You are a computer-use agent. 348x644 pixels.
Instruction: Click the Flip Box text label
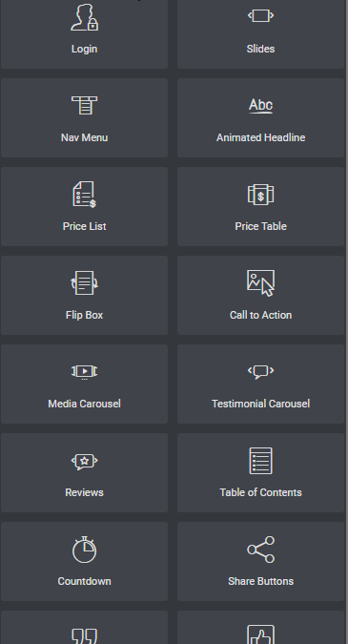pyautogui.click(x=84, y=315)
